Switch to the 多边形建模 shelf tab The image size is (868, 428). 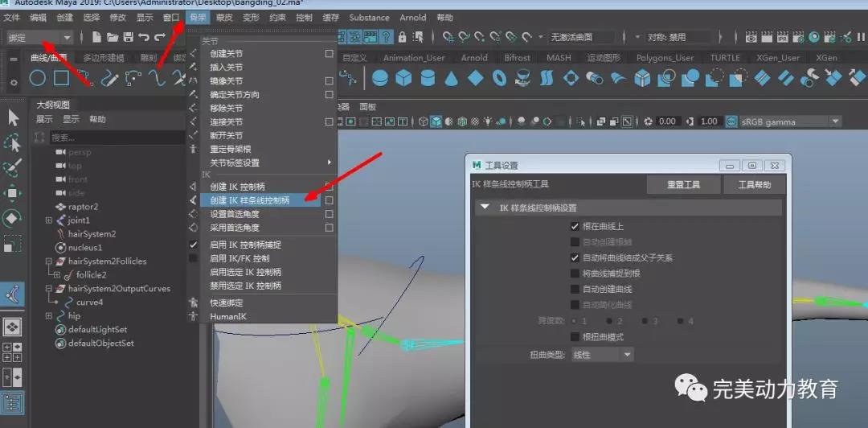(108, 58)
